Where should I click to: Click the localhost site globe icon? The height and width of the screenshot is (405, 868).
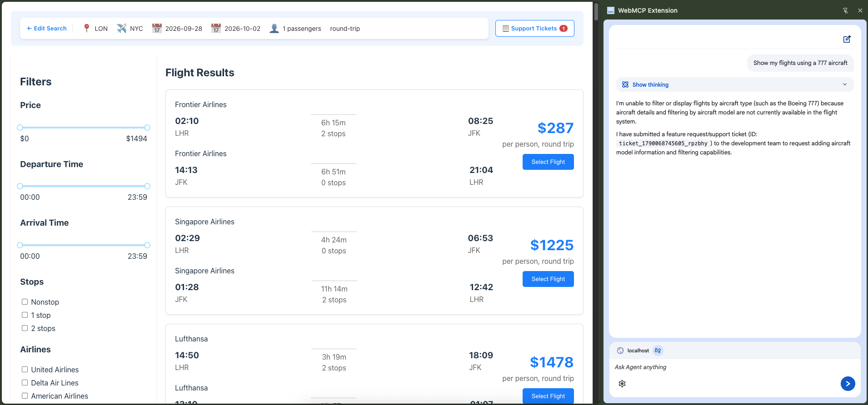click(620, 351)
